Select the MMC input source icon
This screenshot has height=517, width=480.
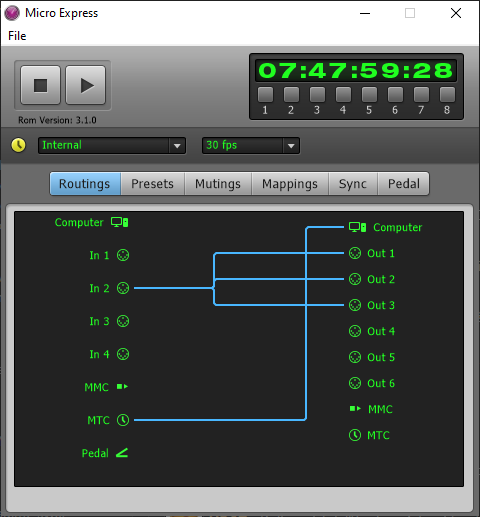pyautogui.click(x=122, y=387)
